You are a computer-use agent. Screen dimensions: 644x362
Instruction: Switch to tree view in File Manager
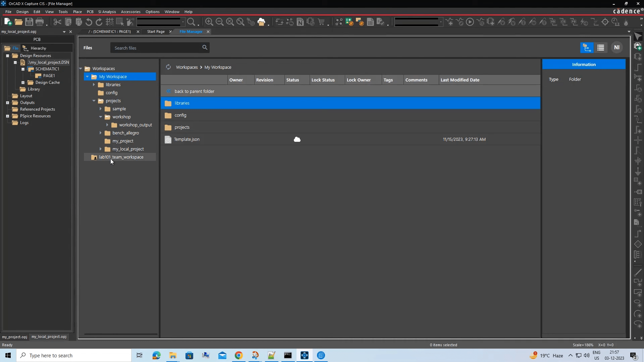coord(587,48)
